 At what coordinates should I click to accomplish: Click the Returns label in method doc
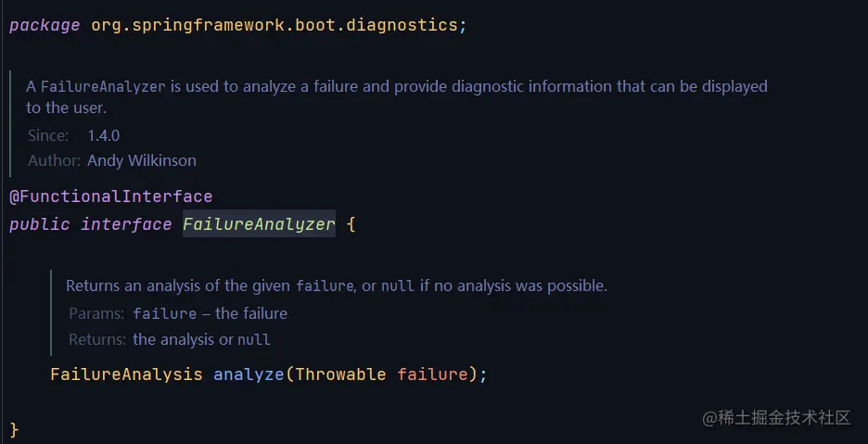[97, 339]
